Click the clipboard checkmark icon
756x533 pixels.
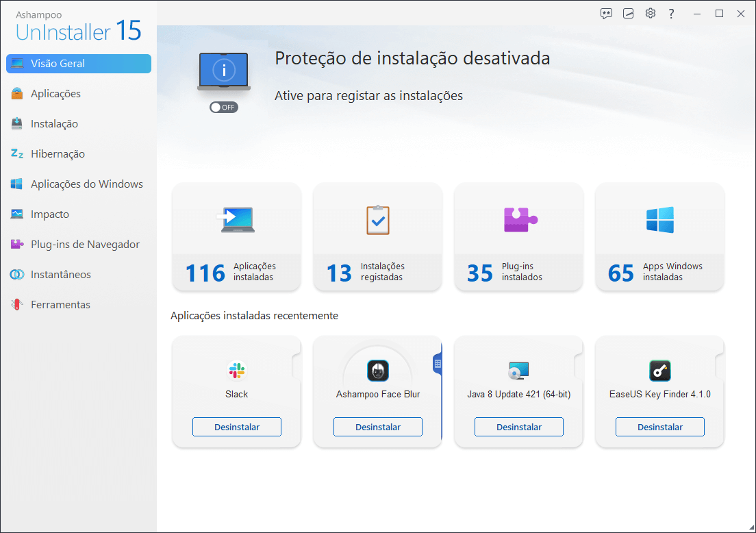[378, 220]
